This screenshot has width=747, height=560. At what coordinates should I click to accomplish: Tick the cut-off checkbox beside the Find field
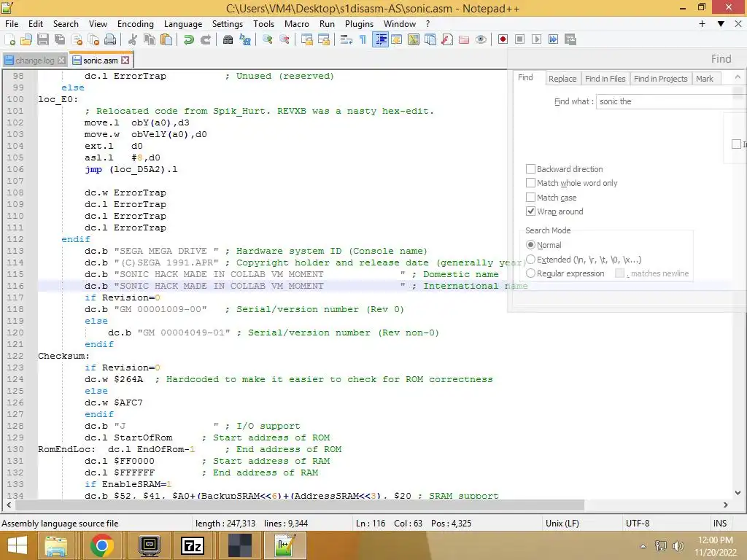pyautogui.click(x=736, y=144)
